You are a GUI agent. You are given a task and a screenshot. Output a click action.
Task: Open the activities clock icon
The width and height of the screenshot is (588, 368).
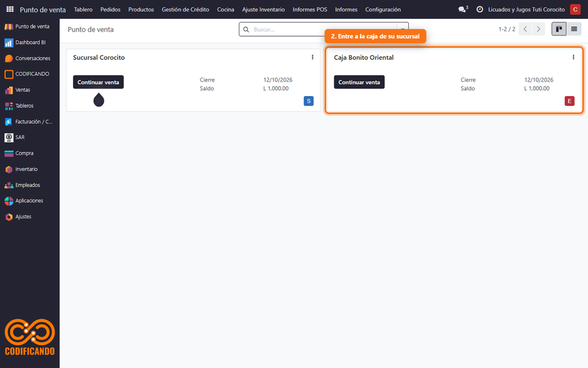479,9
